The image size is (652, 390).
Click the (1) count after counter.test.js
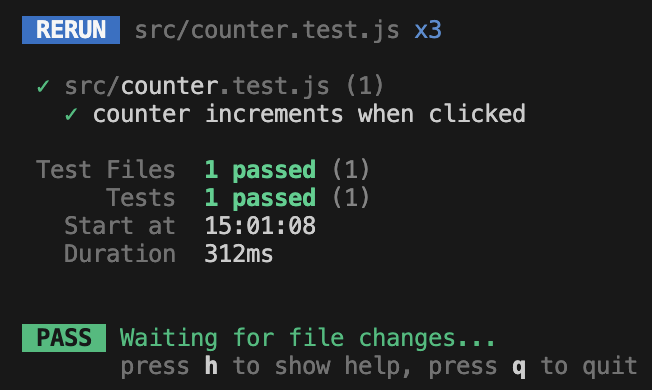(x=365, y=86)
